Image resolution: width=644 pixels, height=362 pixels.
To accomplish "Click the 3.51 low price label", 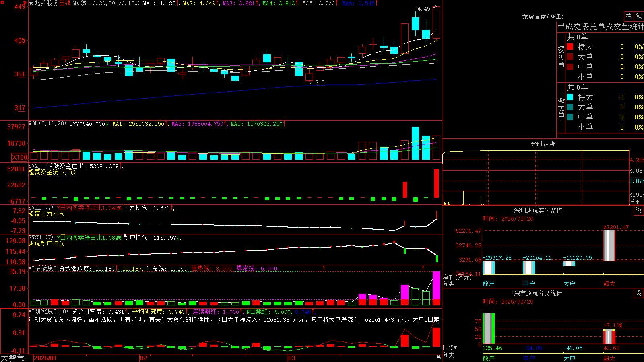I will click(321, 82).
